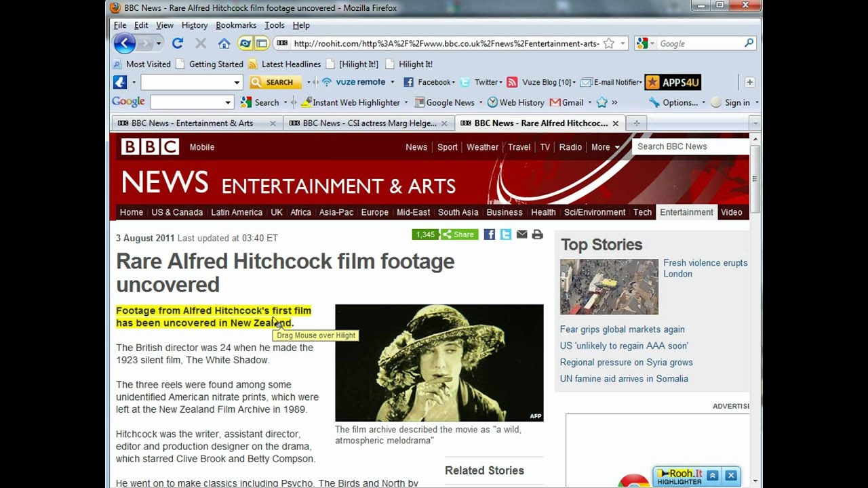Open the File menu
Screen dimensions: 868x488
pos(120,25)
